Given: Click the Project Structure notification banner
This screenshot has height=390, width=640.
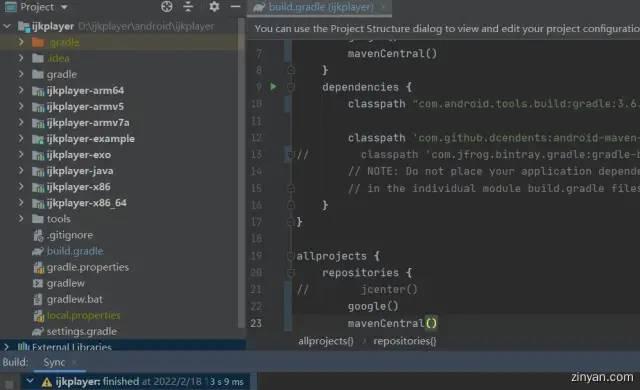Looking at the screenshot, I should click(443, 29).
